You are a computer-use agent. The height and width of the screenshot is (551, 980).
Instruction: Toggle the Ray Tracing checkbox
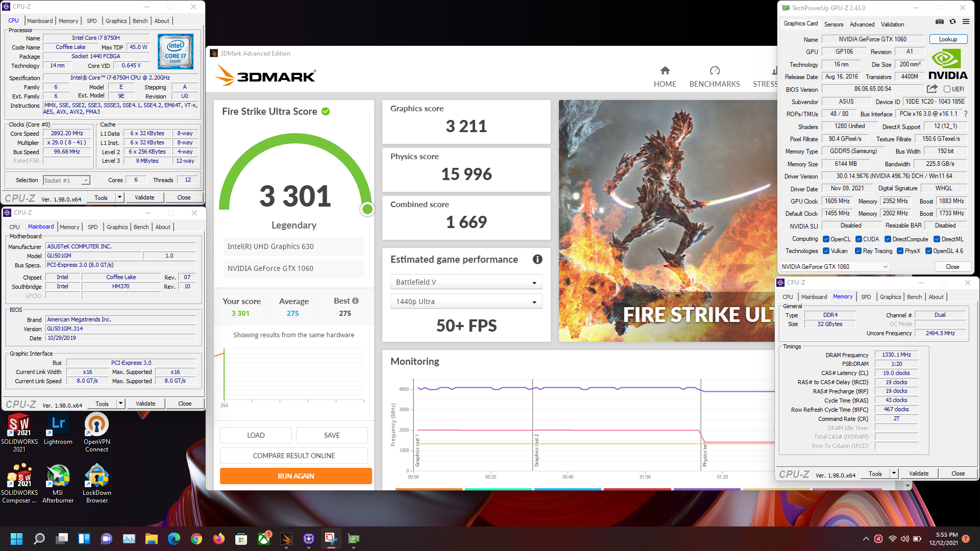pyautogui.click(x=859, y=251)
